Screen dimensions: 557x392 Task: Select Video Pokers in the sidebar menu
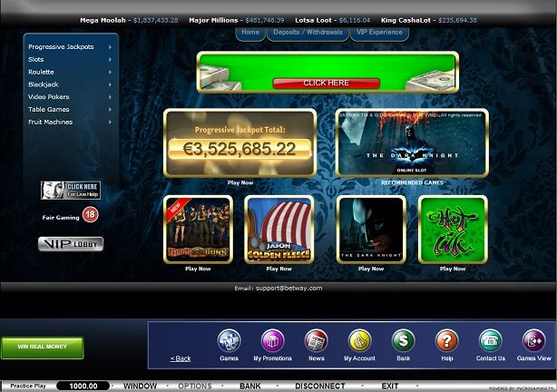pyautogui.click(x=49, y=97)
